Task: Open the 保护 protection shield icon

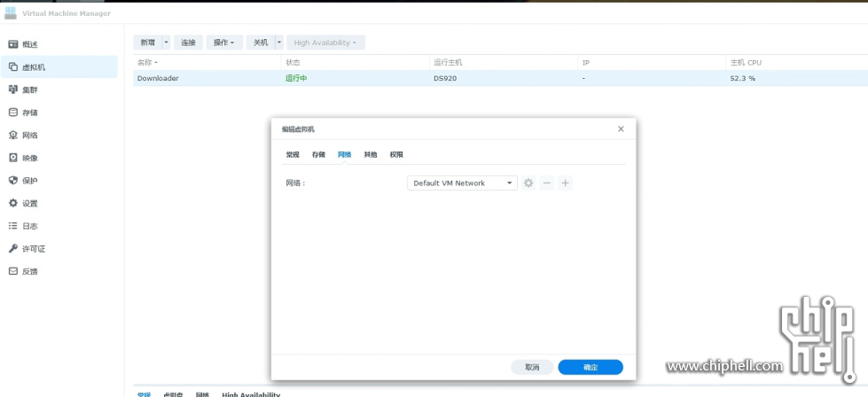Action: [x=13, y=180]
